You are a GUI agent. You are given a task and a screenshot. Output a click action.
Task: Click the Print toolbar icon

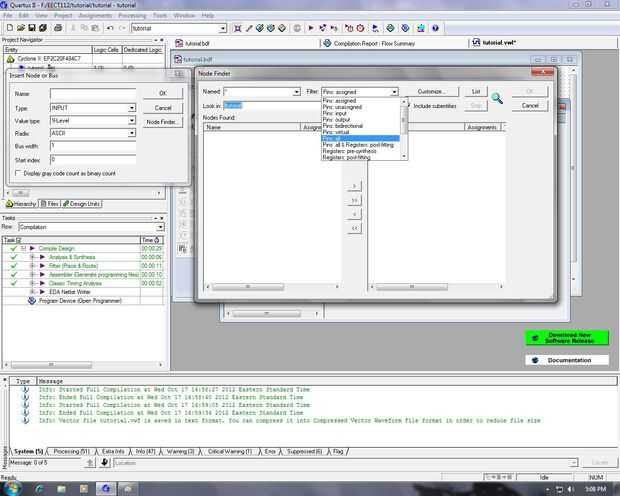[58, 28]
